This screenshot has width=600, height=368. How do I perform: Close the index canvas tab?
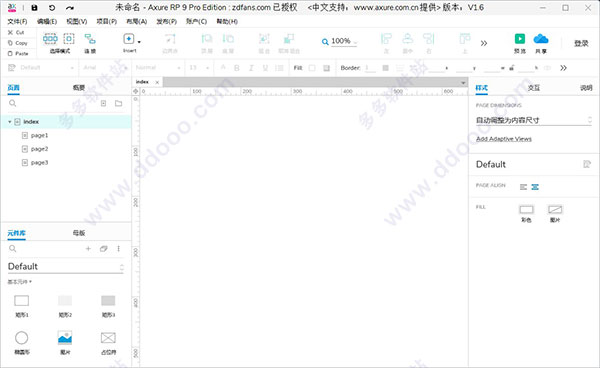click(x=157, y=82)
